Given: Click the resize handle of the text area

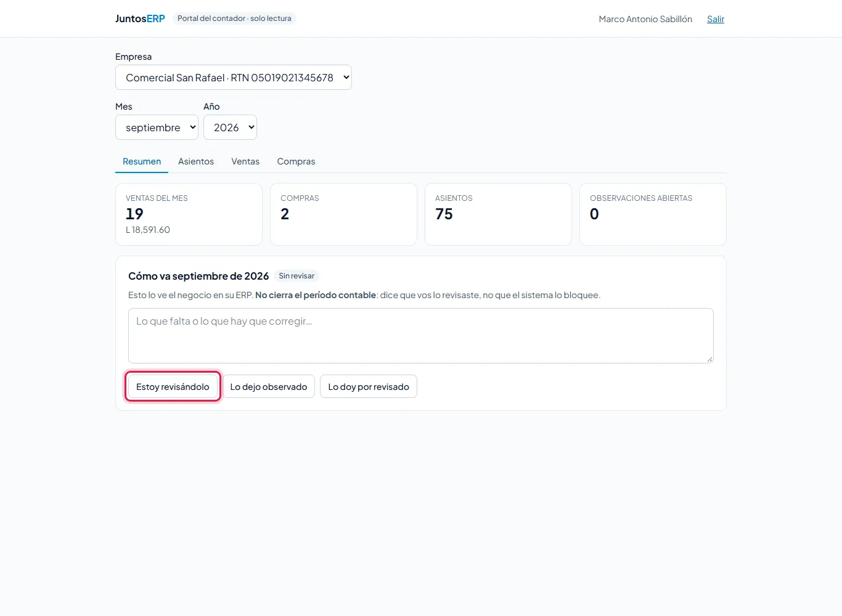Looking at the screenshot, I should (x=709, y=359).
